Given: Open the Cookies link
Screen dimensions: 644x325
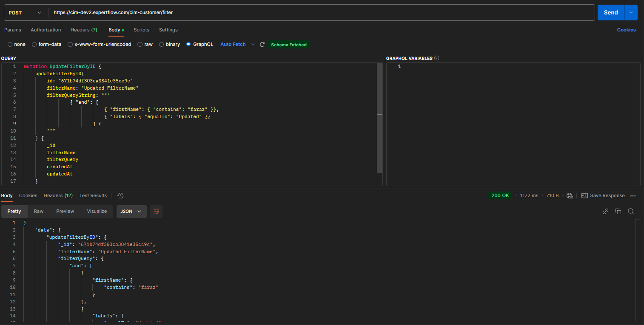Looking at the screenshot, I should click(x=626, y=30).
